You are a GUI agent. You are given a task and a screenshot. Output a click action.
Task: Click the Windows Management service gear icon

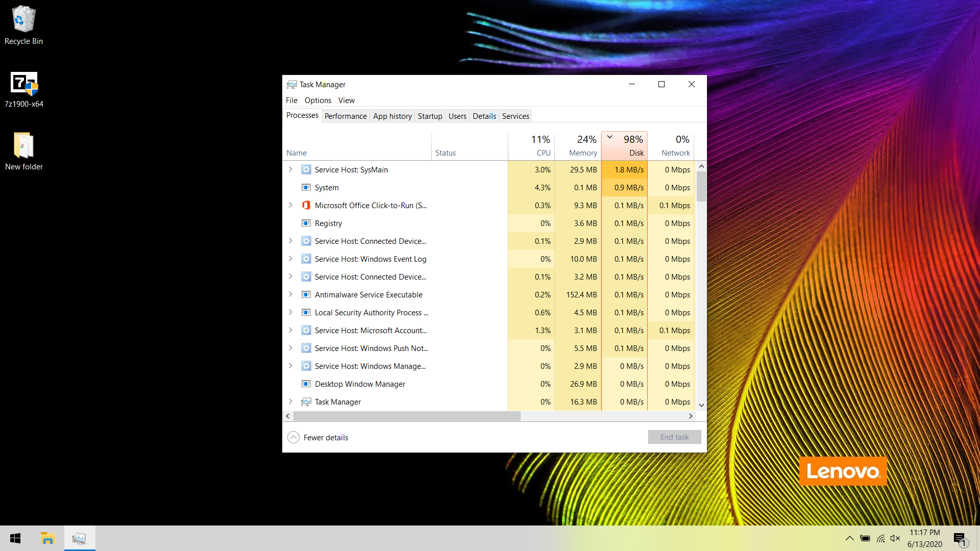point(306,366)
